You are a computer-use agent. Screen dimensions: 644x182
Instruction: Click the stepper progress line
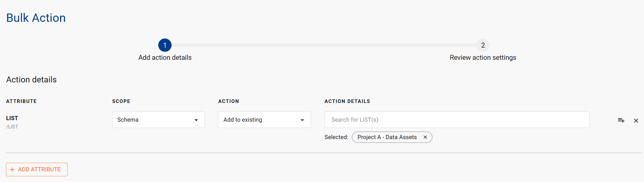(324, 45)
